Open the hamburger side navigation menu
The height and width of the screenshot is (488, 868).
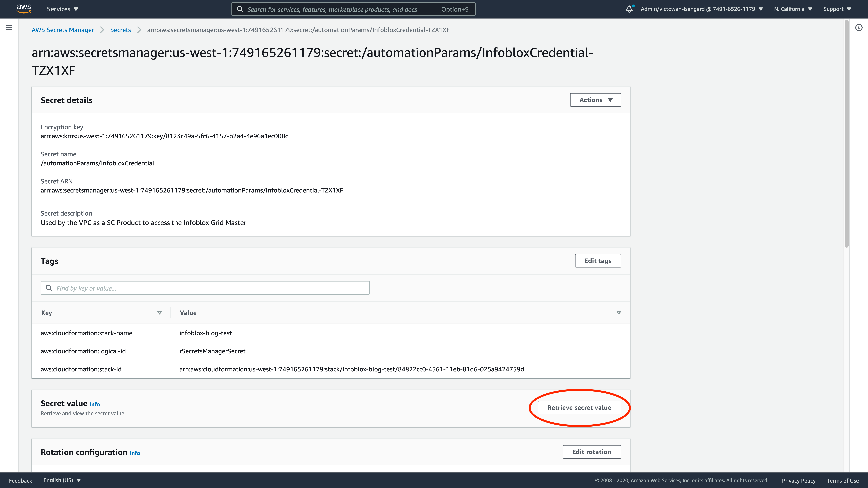point(9,28)
